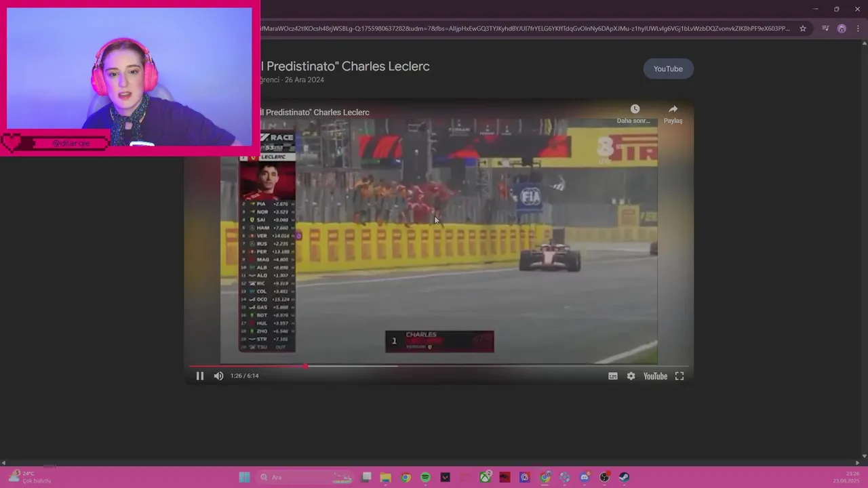Click the browser address bar URL
The height and width of the screenshot is (488, 868).
[x=524, y=28]
